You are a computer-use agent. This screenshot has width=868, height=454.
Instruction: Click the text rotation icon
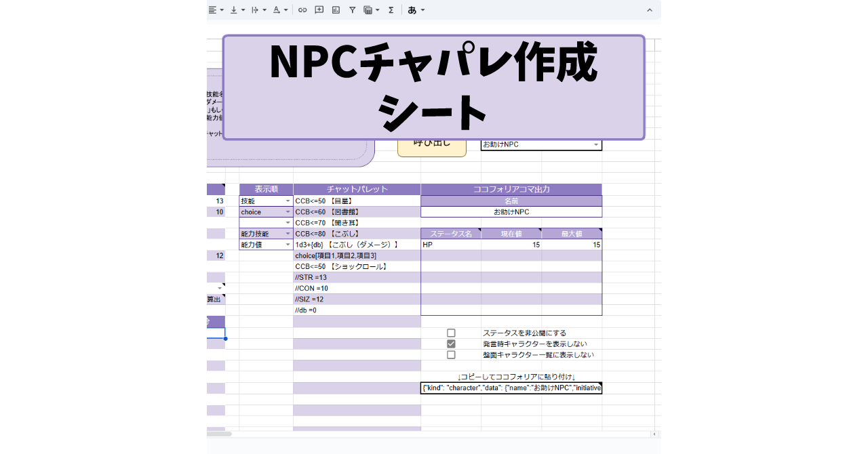pos(254,10)
